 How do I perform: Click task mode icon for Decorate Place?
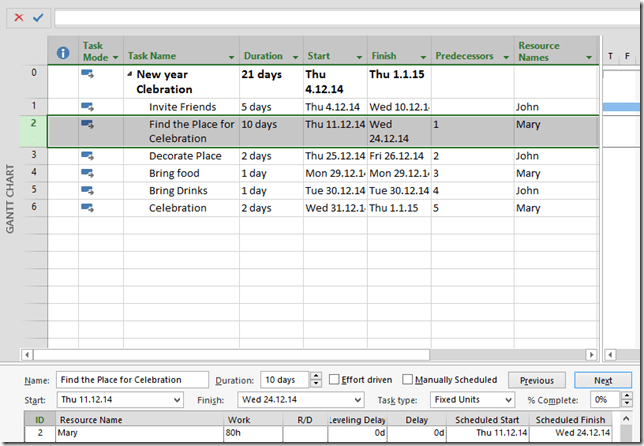87,155
